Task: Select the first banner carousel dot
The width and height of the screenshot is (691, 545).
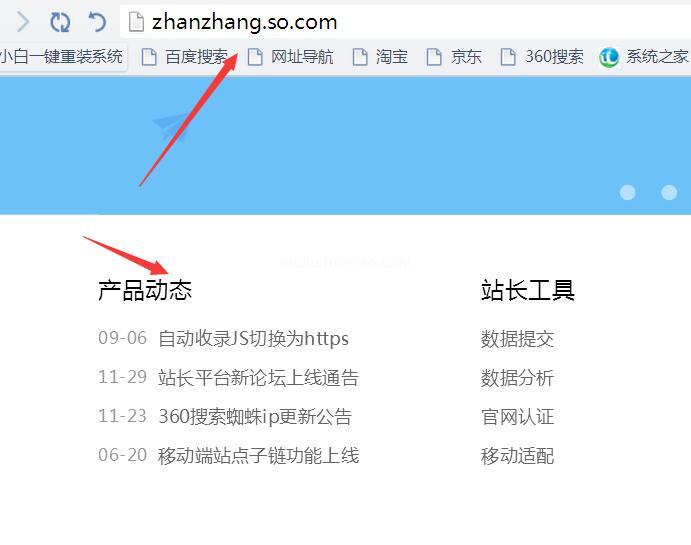Action: coord(628,193)
